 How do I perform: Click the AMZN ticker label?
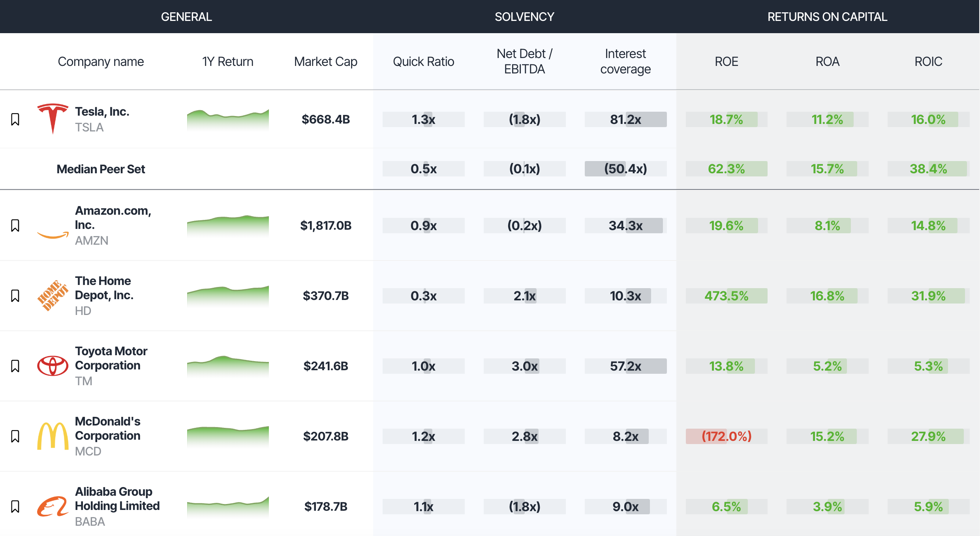tap(91, 240)
